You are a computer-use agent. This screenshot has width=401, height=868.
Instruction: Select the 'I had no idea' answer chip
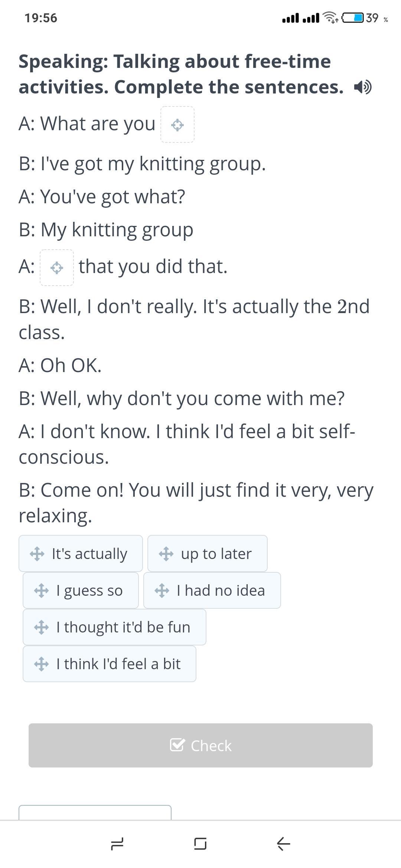tap(221, 591)
